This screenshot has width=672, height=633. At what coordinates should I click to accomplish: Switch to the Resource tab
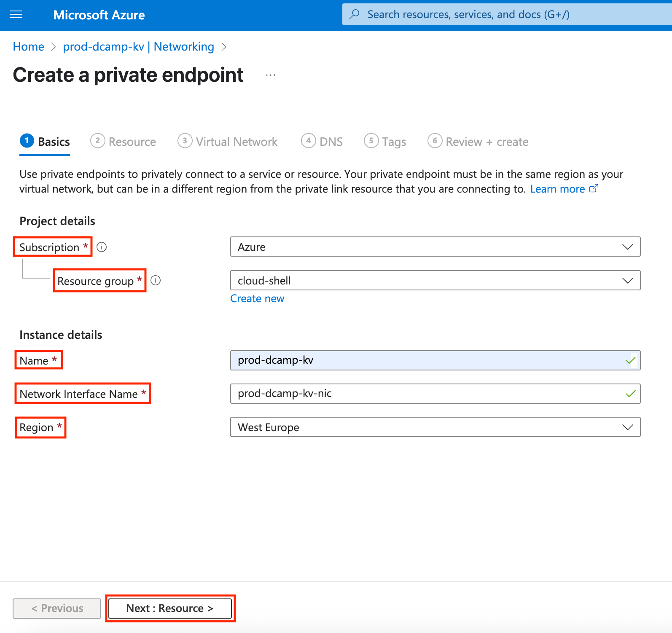pyautogui.click(x=123, y=142)
